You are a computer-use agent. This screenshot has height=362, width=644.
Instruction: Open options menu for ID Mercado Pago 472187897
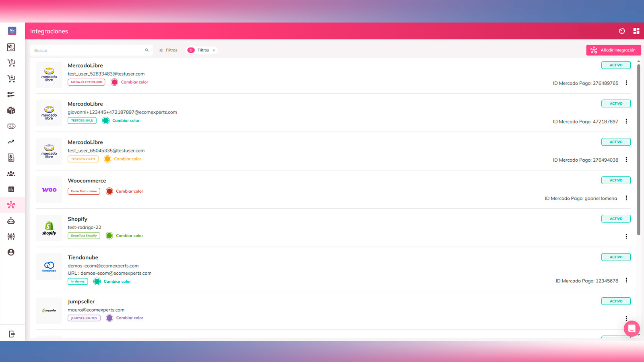coord(626,121)
